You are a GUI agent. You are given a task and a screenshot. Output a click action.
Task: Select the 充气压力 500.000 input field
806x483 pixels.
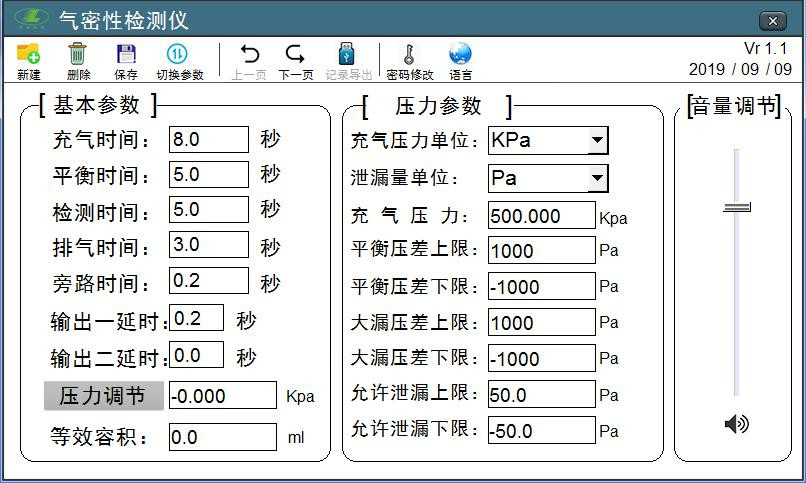click(x=541, y=216)
